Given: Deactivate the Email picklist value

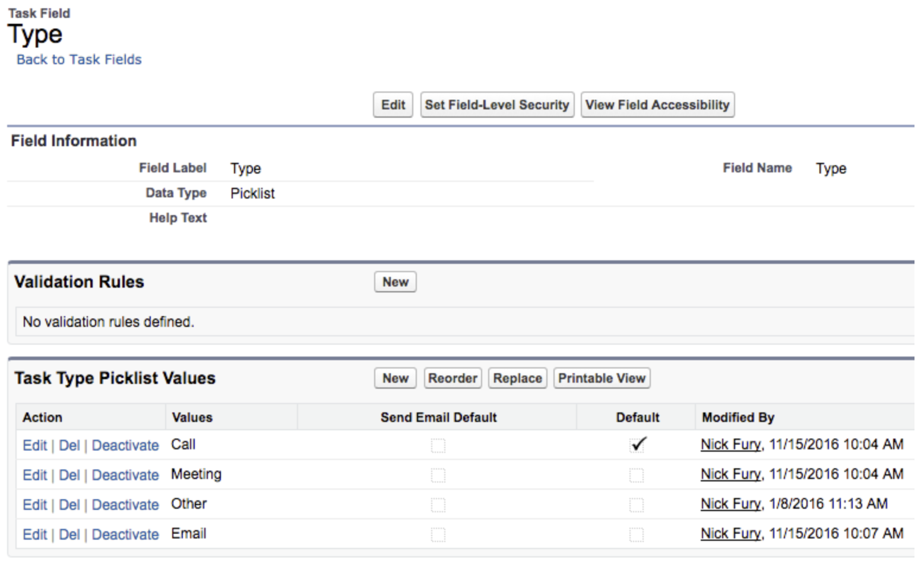Looking at the screenshot, I should coord(125,534).
